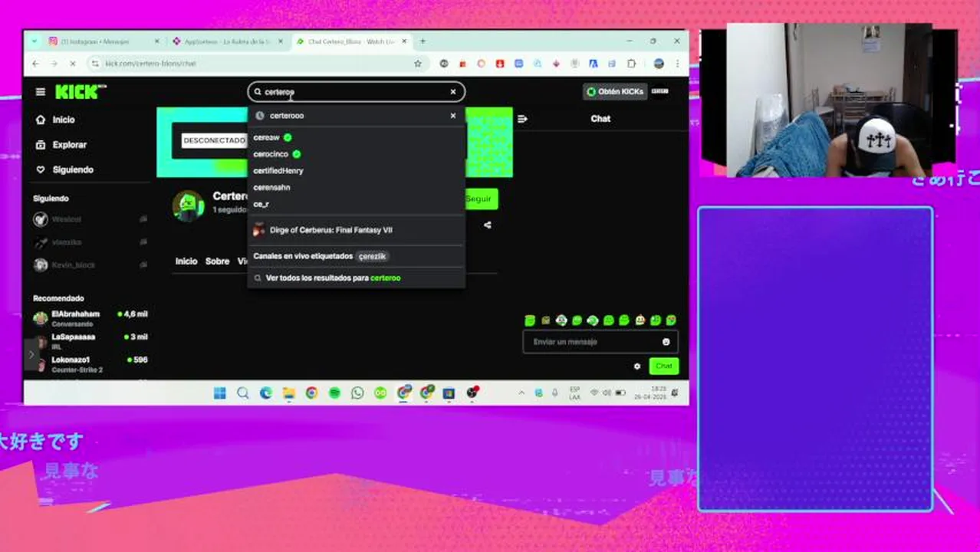This screenshot has height=552, width=980.
Task: Switch to the channel Sobre tab
Action: pos(217,261)
